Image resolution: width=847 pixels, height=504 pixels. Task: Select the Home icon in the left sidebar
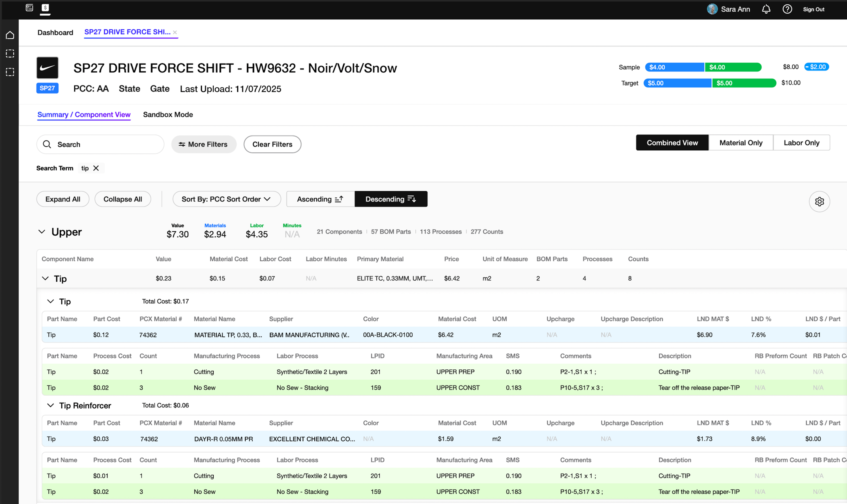(x=10, y=35)
